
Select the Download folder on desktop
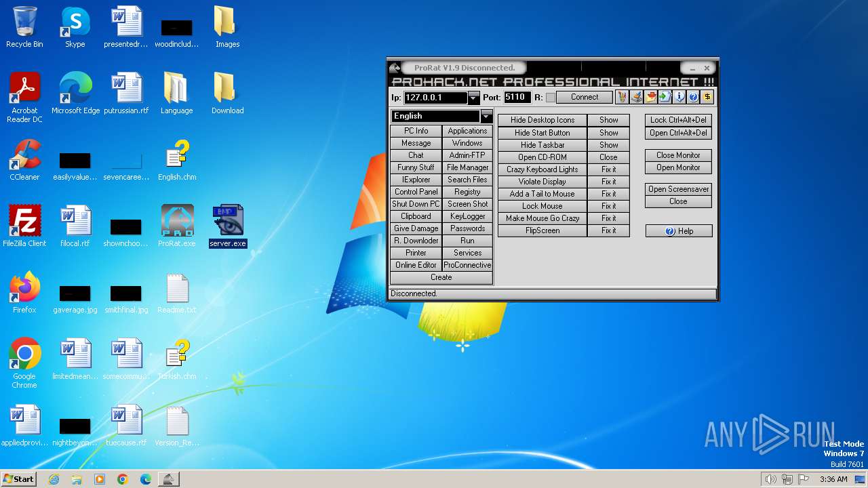coord(228,94)
